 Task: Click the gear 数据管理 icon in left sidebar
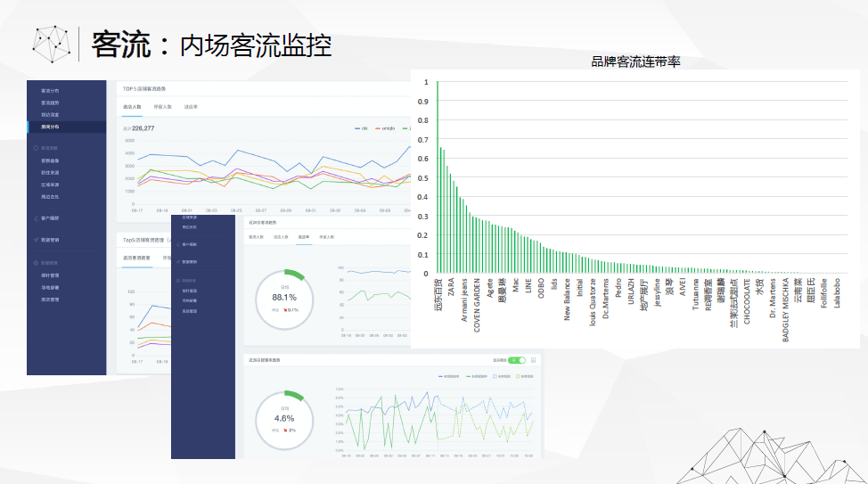[x=36, y=263]
